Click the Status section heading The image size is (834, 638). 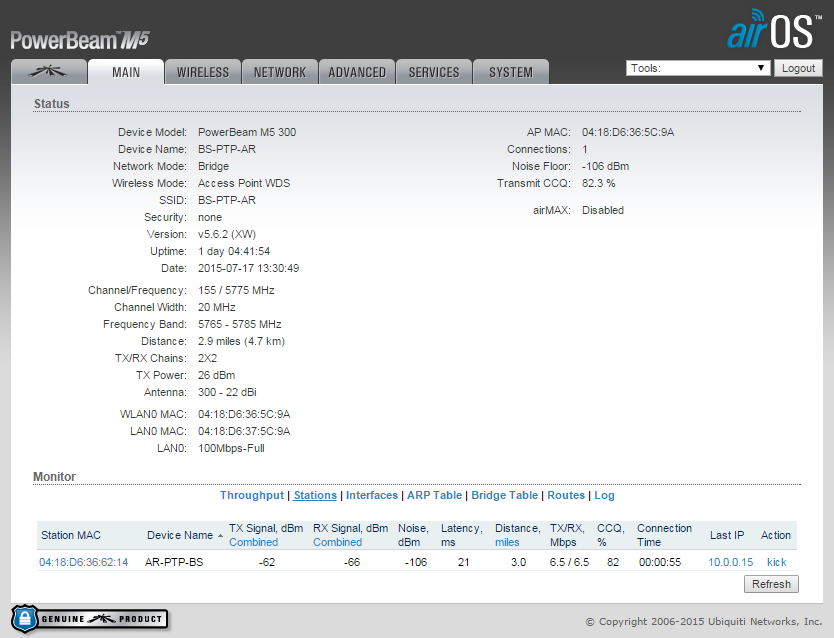[x=52, y=104]
